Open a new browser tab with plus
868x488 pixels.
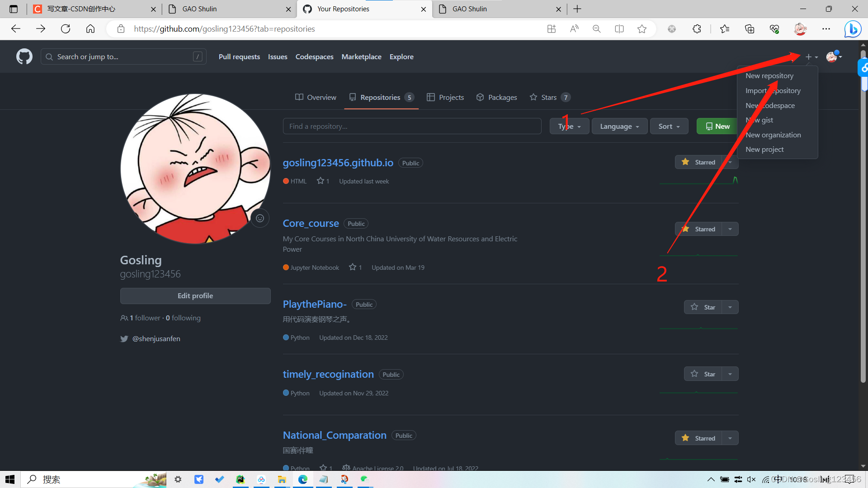(x=577, y=9)
